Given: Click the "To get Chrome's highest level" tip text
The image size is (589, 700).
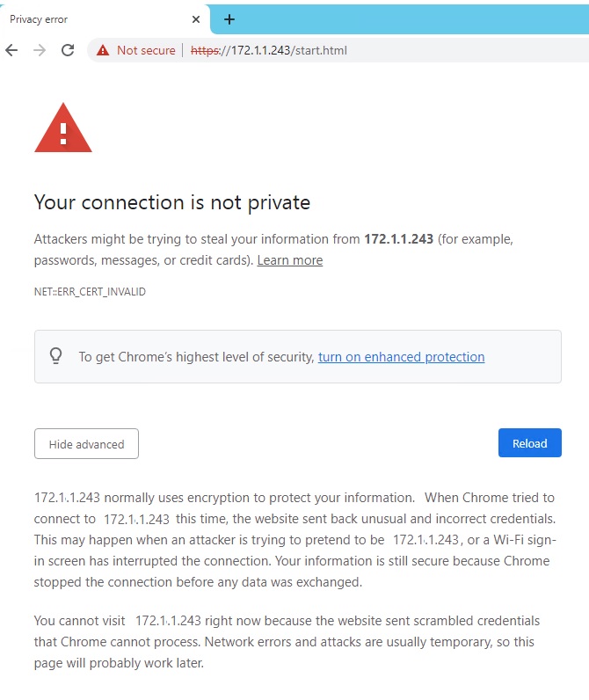Looking at the screenshot, I should click(x=196, y=357).
